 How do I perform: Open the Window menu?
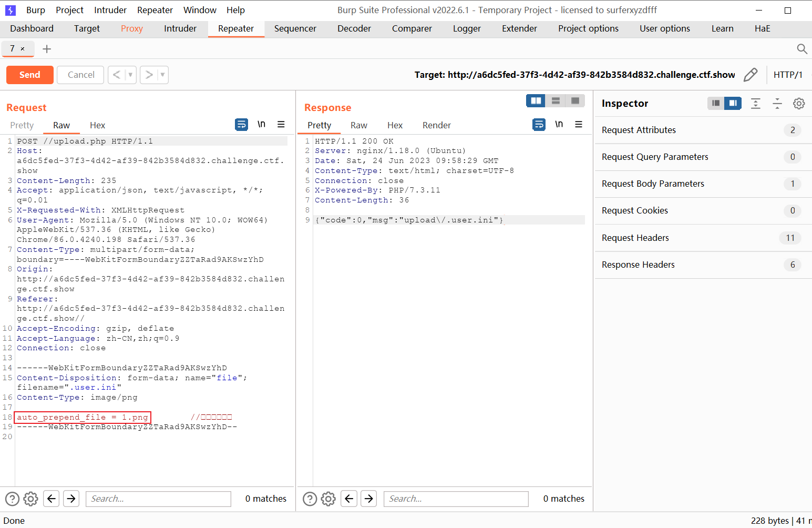[x=200, y=10]
